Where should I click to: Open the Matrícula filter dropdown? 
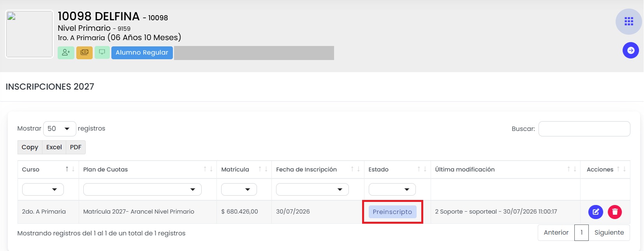[239, 189]
